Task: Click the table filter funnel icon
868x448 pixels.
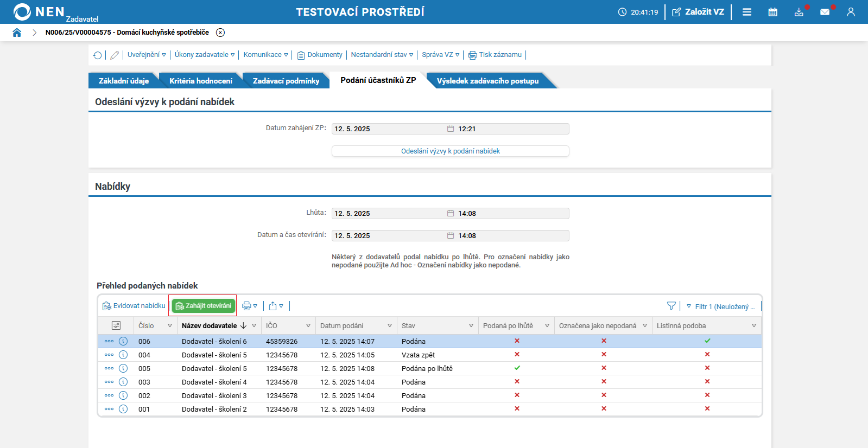Action: [671, 306]
